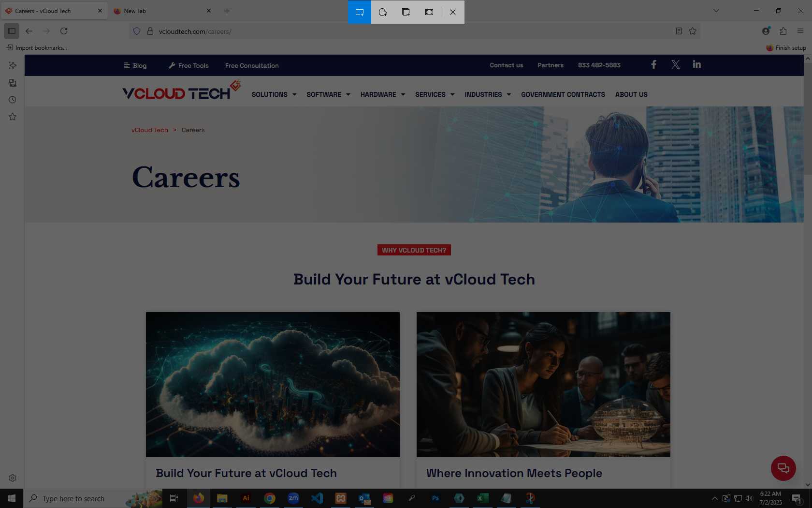The height and width of the screenshot is (508, 812).
Task: Bookmark this page with star icon
Action: pyautogui.click(x=693, y=31)
